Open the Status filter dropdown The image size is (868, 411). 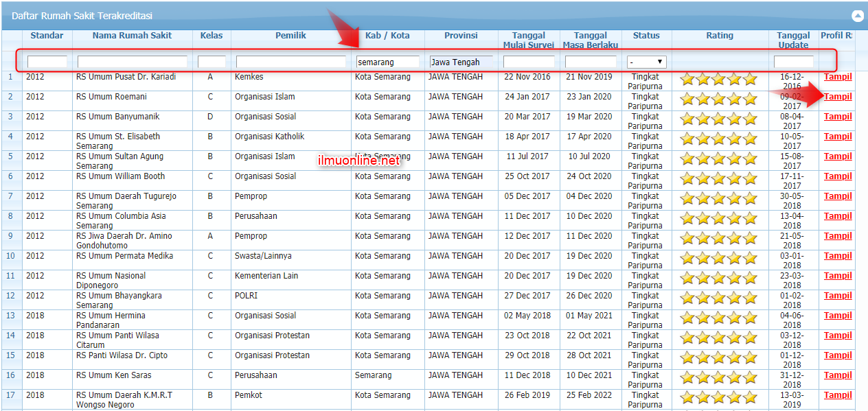[x=646, y=62]
